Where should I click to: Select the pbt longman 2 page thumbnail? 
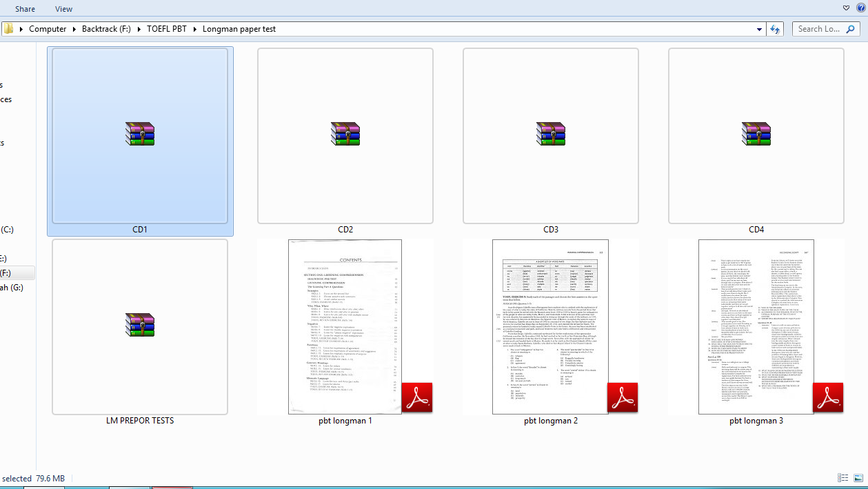[x=550, y=327]
